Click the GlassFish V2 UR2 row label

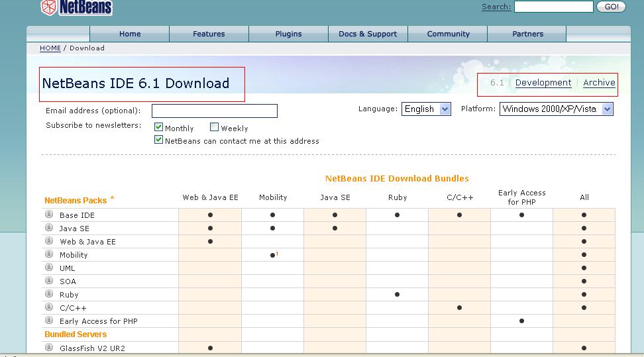point(92,348)
